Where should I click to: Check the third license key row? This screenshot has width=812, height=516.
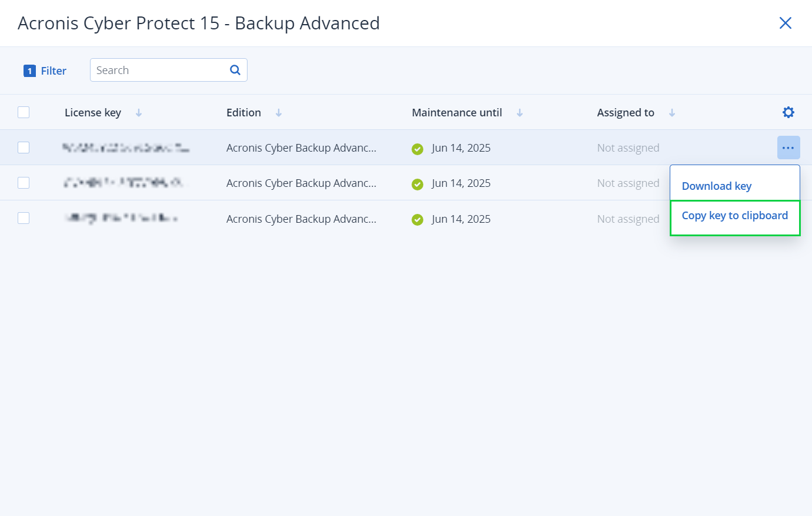pyautogui.click(x=24, y=218)
